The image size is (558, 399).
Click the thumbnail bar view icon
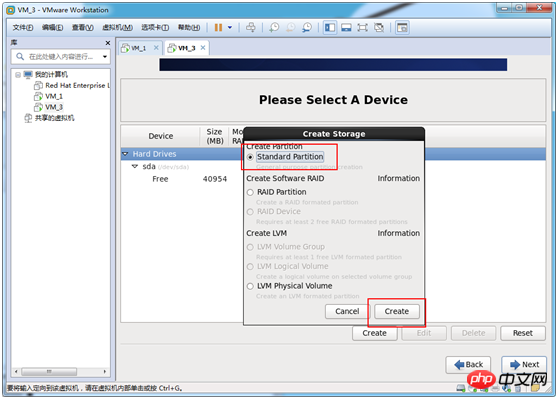click(x=346, y=27)
